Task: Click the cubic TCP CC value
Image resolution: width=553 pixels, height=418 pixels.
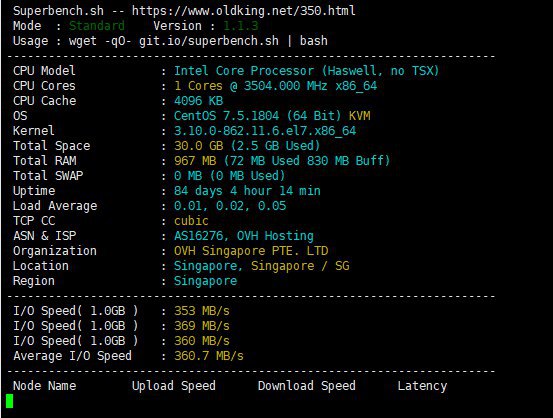Action: click(x=191, y=221)
